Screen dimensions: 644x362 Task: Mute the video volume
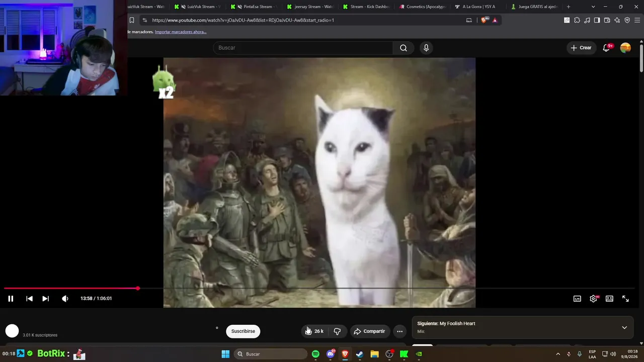click(65, 299)
